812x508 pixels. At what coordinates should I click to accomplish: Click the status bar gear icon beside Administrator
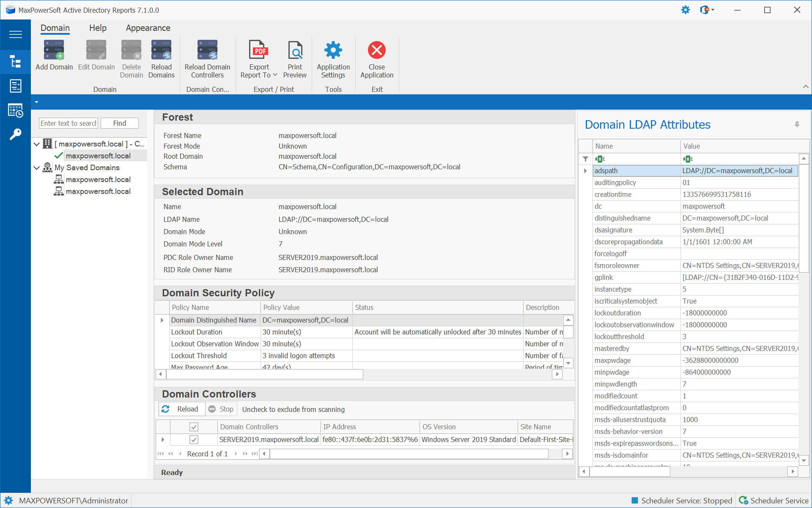[x=8, y=500]
